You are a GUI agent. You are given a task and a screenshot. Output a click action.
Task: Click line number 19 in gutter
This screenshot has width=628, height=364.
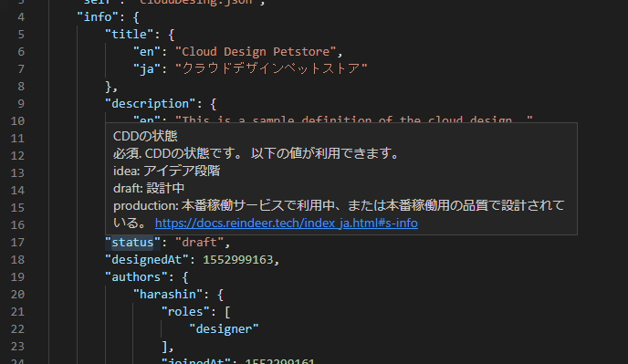pos(17,277)
